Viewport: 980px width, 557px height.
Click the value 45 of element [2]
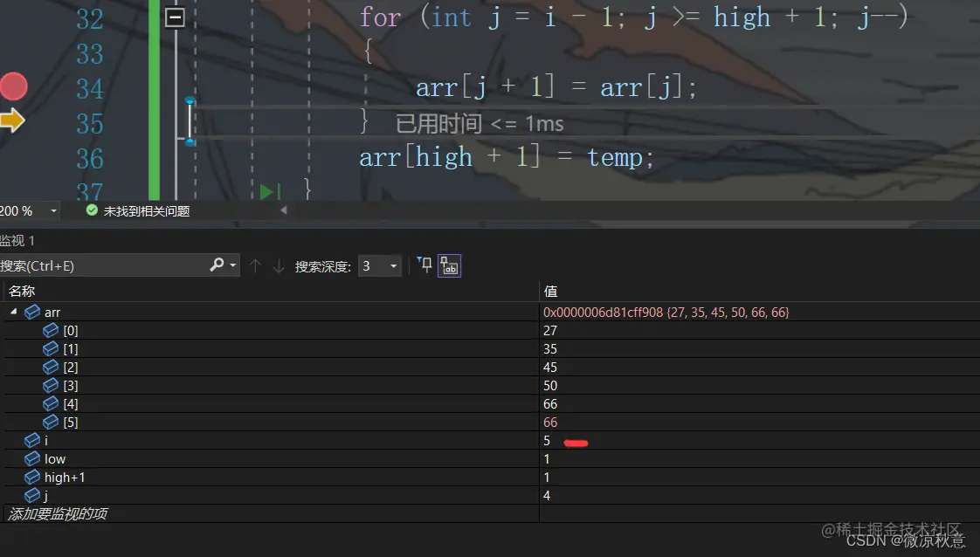coord(550,368)
